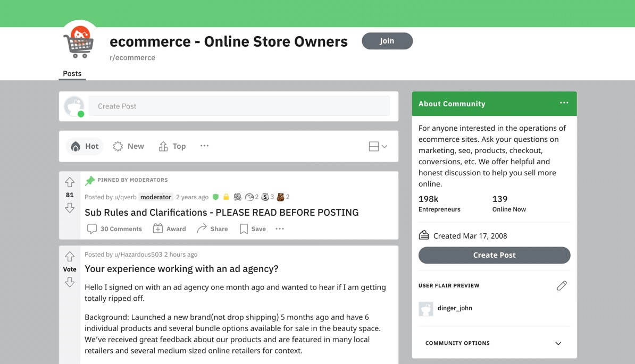This screenshot has height=364, width=635.
Task: Join the r/ecommerce community
Action: pyautogui.click(x=387, y=41)
